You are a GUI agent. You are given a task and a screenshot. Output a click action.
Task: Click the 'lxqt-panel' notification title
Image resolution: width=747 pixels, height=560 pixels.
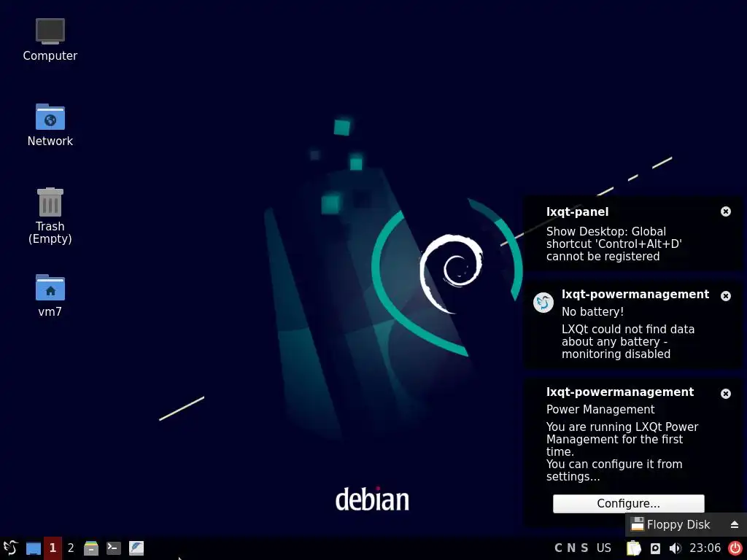click(x=578, y=212)
